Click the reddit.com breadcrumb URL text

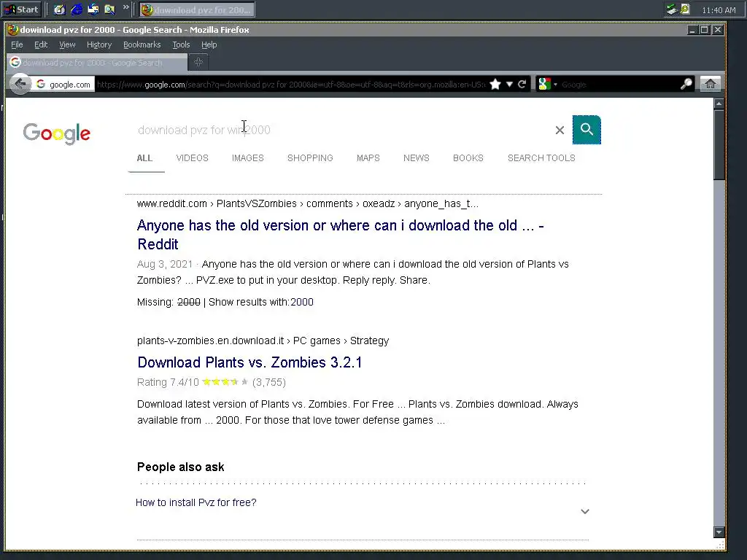307,204
